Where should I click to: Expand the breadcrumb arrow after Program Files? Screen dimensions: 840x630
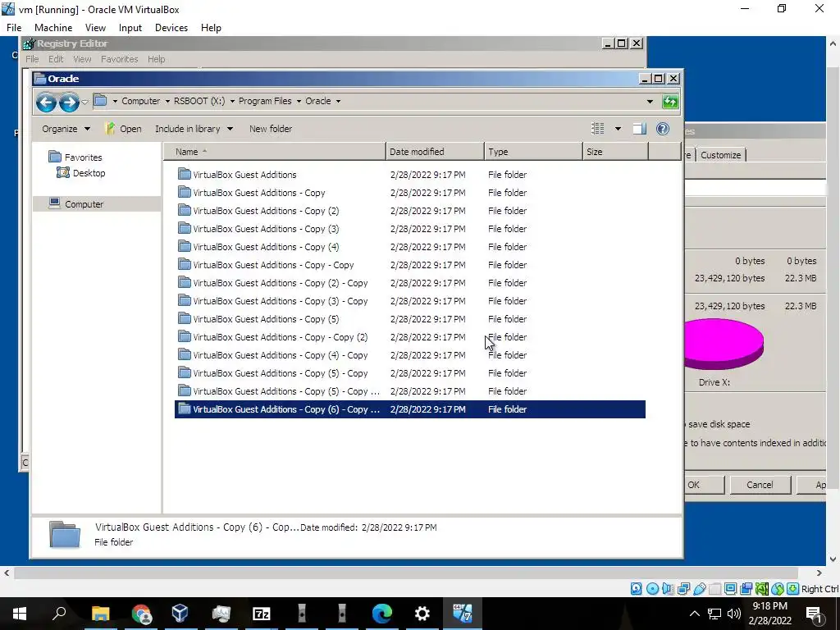[x=299, y=101]
